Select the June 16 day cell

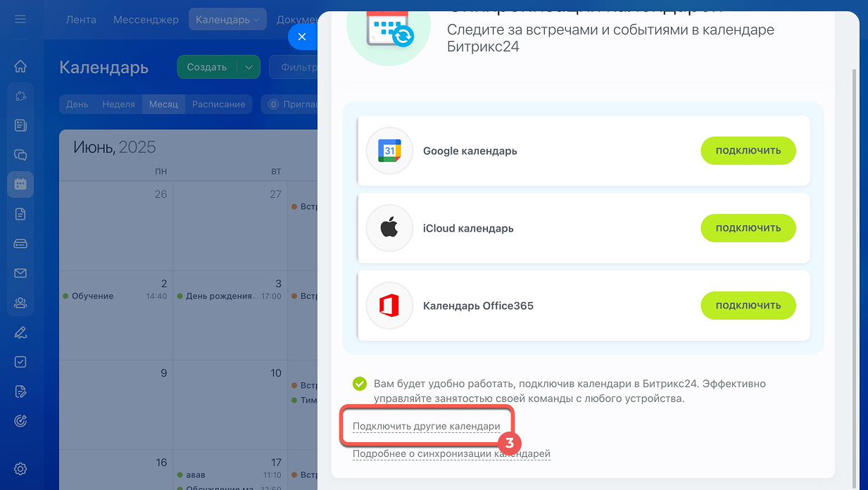[x=116, y=470]
